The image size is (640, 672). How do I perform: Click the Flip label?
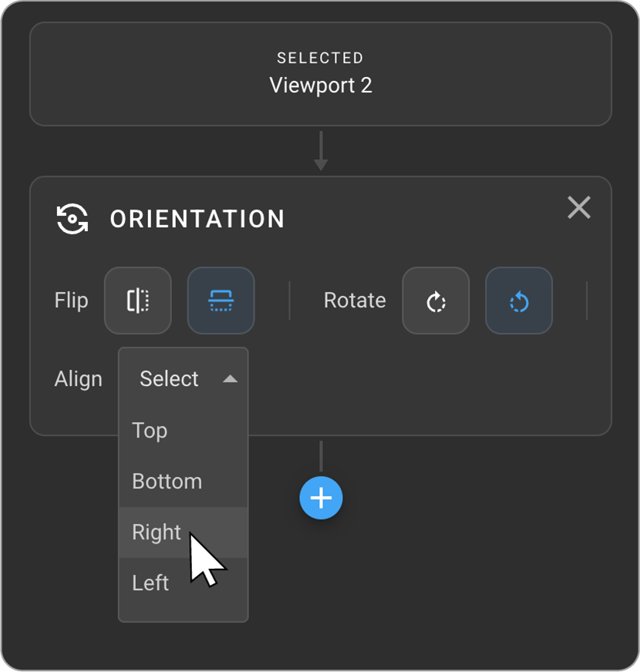tap(71, 301)
